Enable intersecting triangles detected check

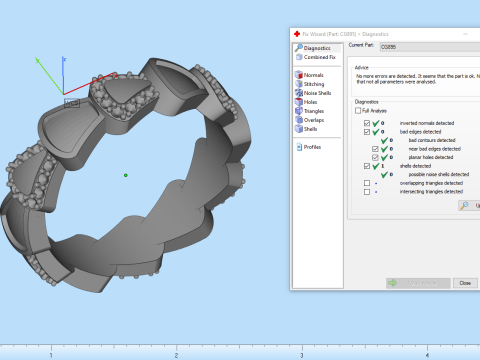coord(367,192)
